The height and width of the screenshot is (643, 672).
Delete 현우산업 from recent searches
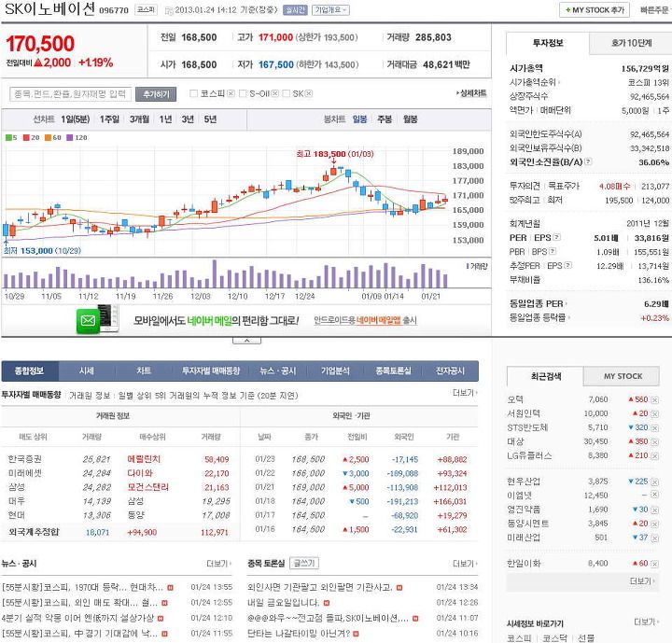point(654,482)
